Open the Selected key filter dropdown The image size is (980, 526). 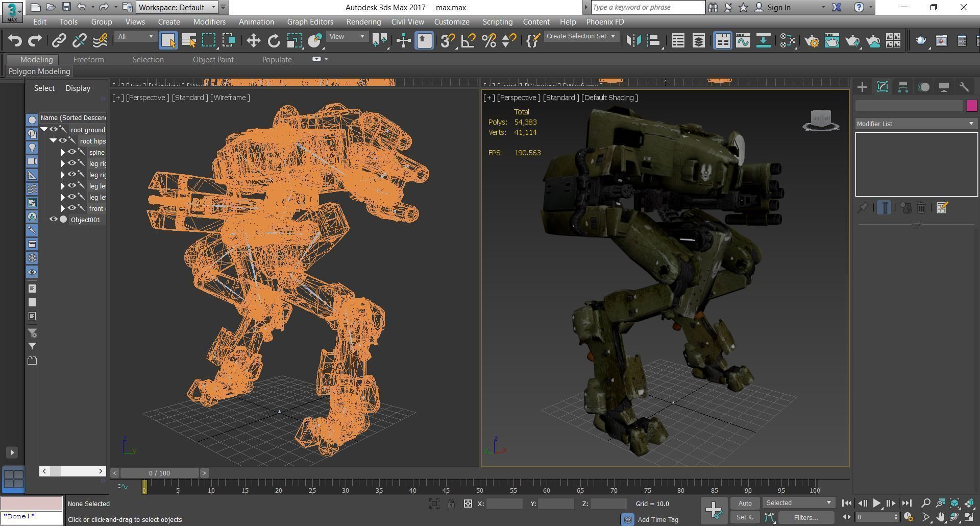[x=799, y=503]
